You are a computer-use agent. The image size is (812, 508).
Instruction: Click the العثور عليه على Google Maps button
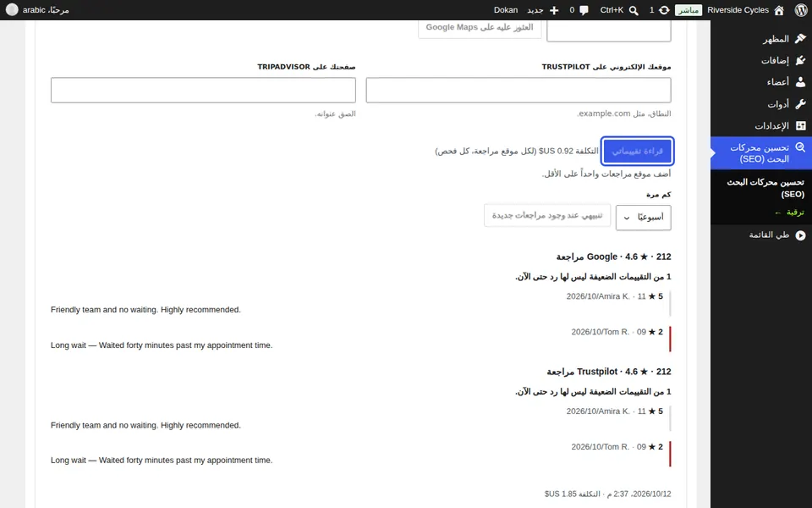pos(480,27)
